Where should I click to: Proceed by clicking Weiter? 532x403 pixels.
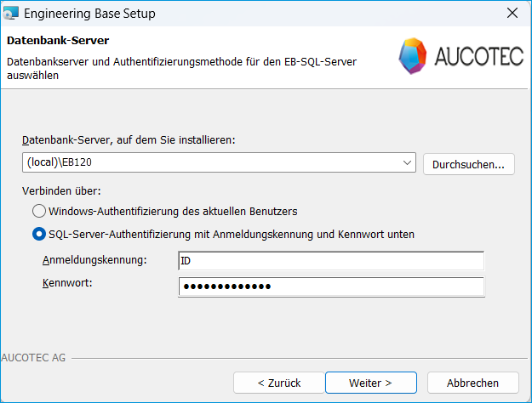(x=370, y=383)
